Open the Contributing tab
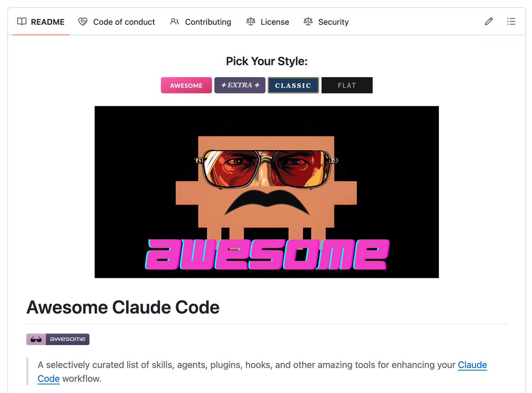The height and width of the screenshot is (393, 532). pyautogui.click(x=200, y=22)
